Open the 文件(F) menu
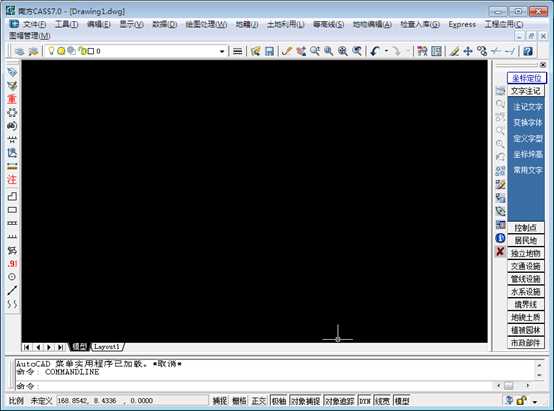The width and height of the screenshot is (554, 411). pyautogui.click(x=34, y=24)
